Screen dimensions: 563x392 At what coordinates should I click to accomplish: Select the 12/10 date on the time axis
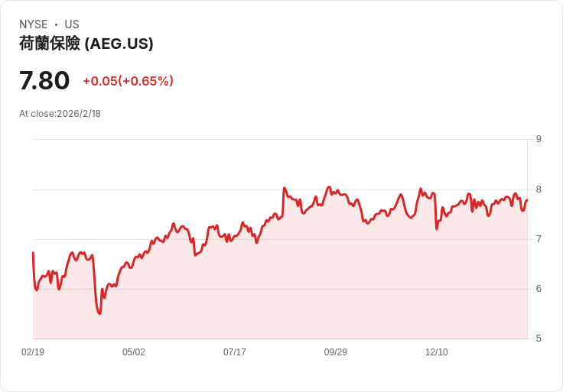437,352
